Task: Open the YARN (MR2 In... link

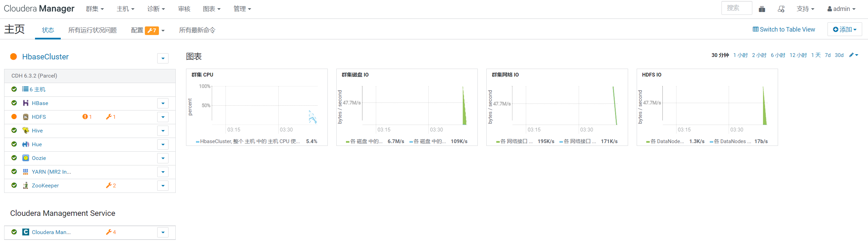Action: click(x=51, y=172)
